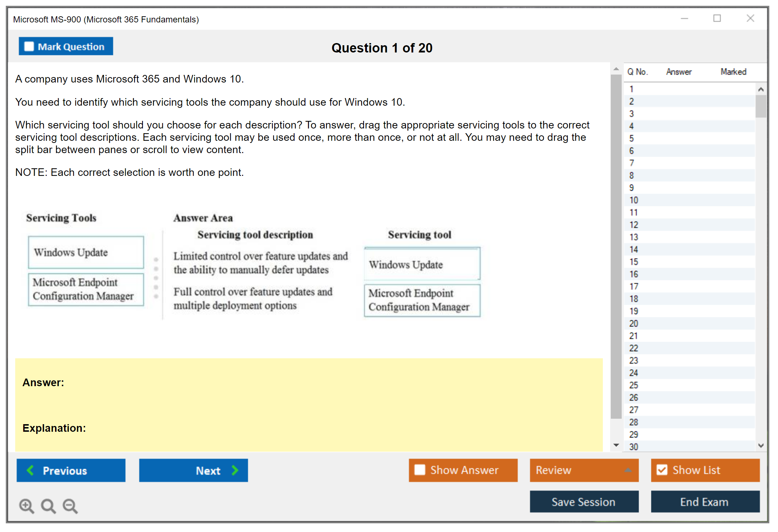
Task: Click the End Exam button
Action: coord(705,502)
